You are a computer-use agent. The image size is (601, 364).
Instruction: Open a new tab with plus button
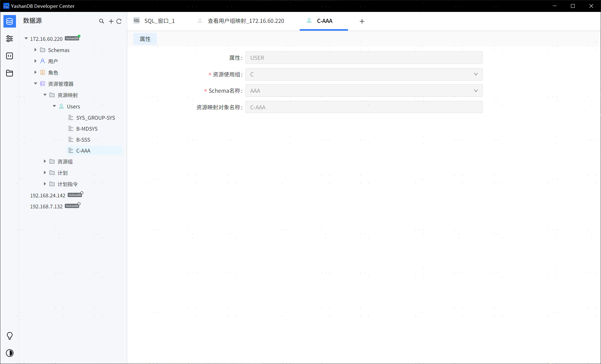[362, 21]
